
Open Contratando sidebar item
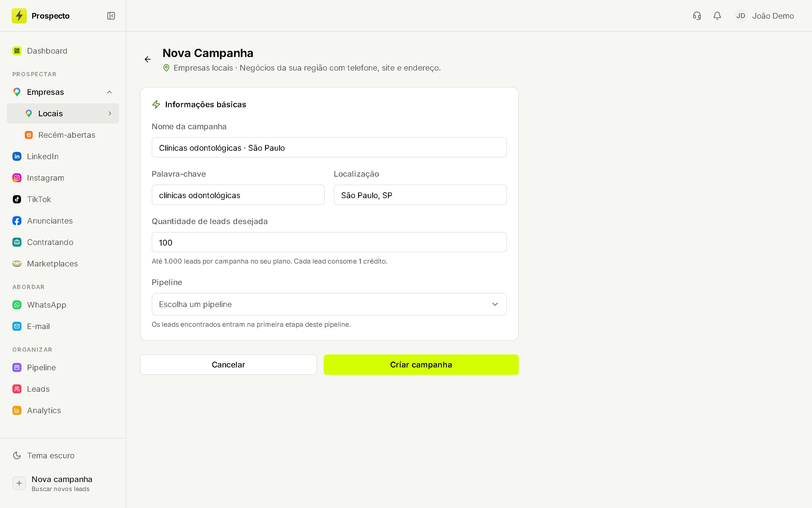coord(63,242)
